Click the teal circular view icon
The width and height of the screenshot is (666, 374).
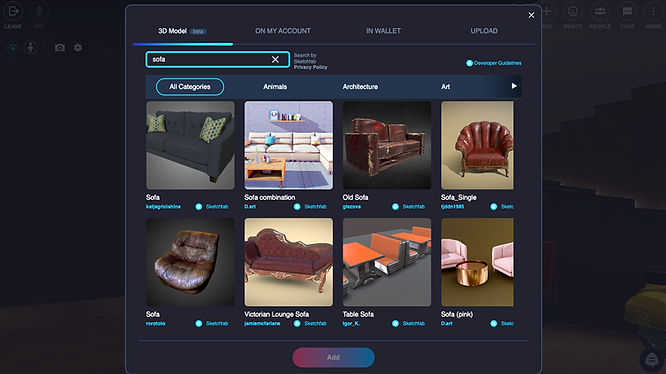pos(13,48)
